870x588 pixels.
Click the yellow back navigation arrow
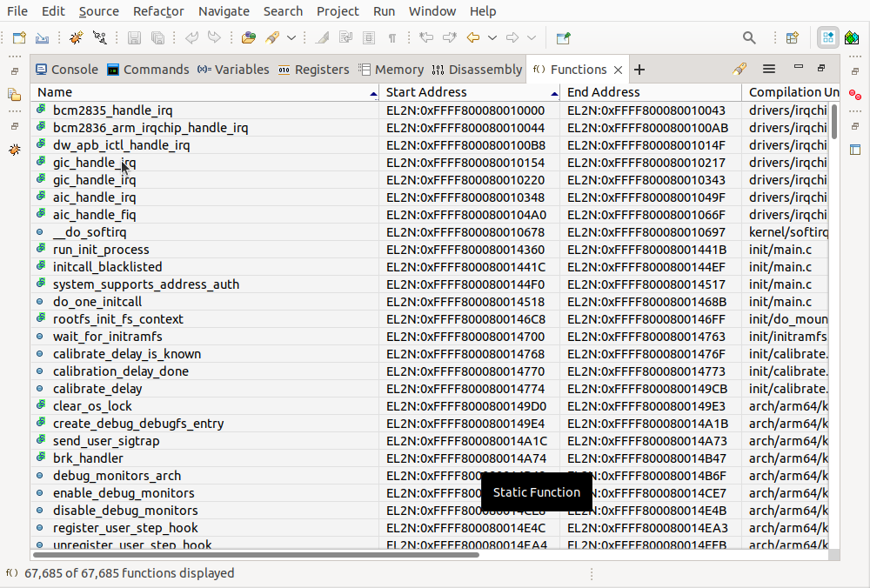[473, 38]
